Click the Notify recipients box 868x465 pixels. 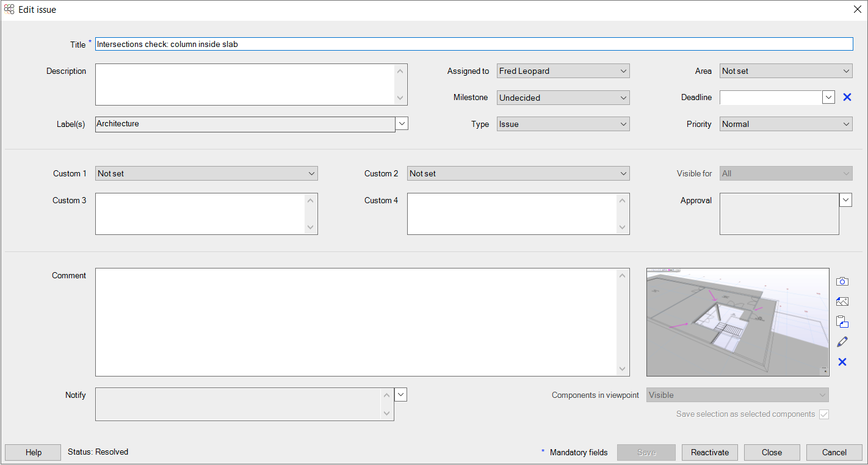(x=238, y=404)
